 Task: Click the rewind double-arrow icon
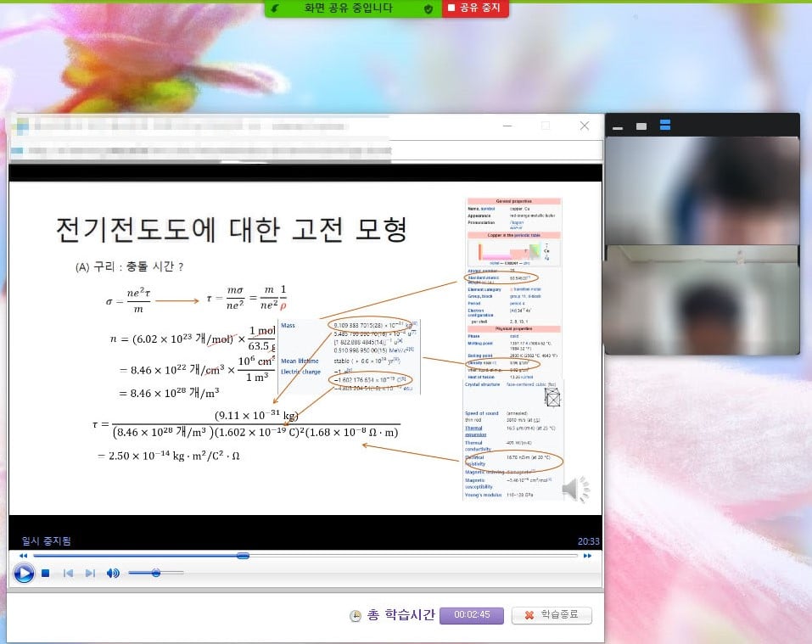click(24, 556)
